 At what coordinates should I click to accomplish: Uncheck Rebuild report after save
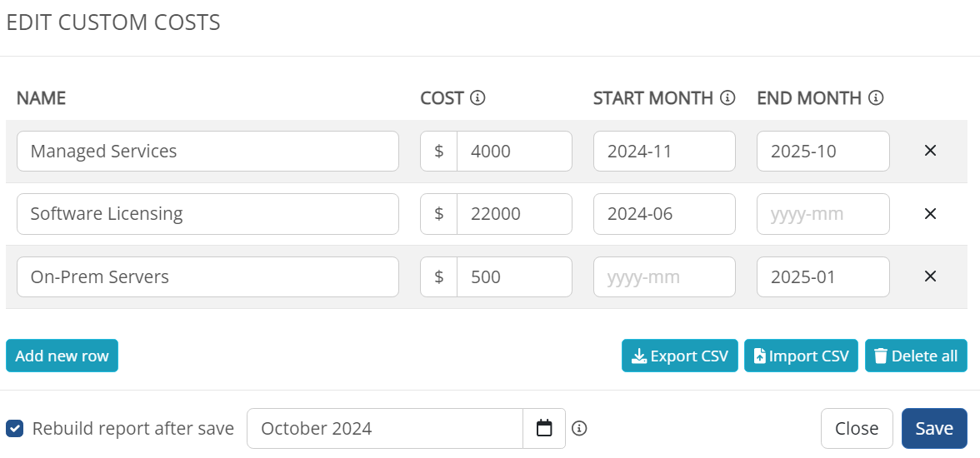pos(14,428)
